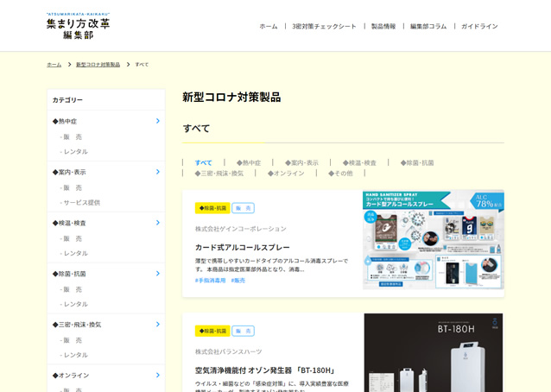Switch to the ◆オンライン filter tab
The height and width of the screenshot is (392, 551).
[286, 174]
